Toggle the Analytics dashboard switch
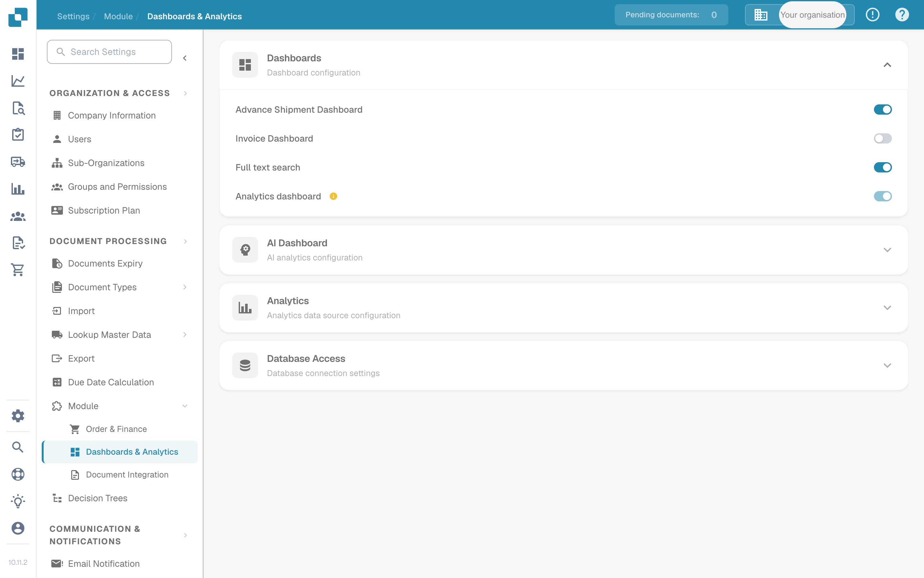This screenshot has width=924, height=578. click(x=883, y=197)
